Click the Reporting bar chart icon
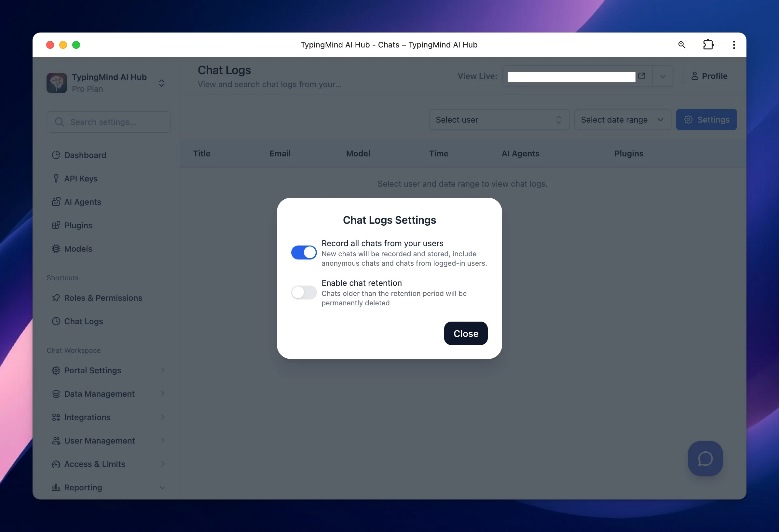 tap(56, 488)
